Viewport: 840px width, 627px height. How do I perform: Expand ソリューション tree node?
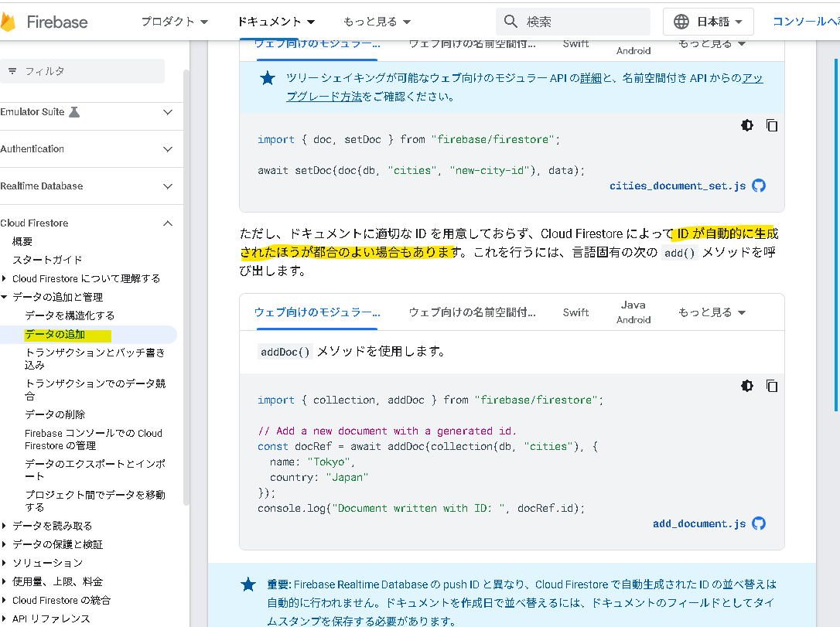(x=5, y=563)
